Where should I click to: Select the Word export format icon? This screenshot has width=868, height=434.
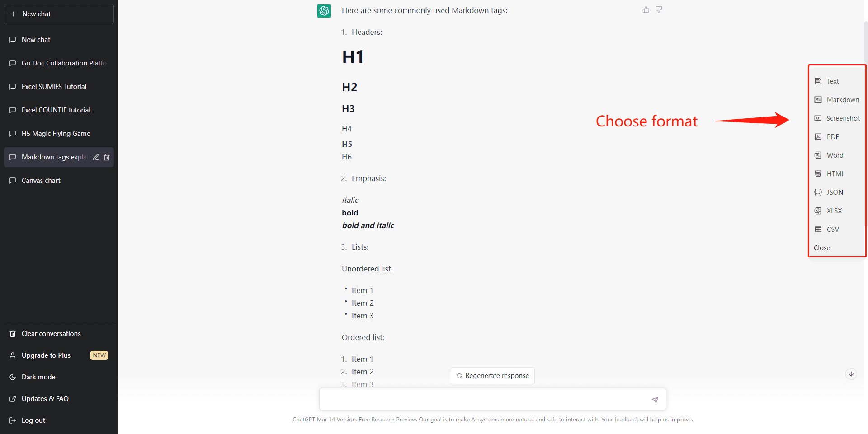pos(818,155)
